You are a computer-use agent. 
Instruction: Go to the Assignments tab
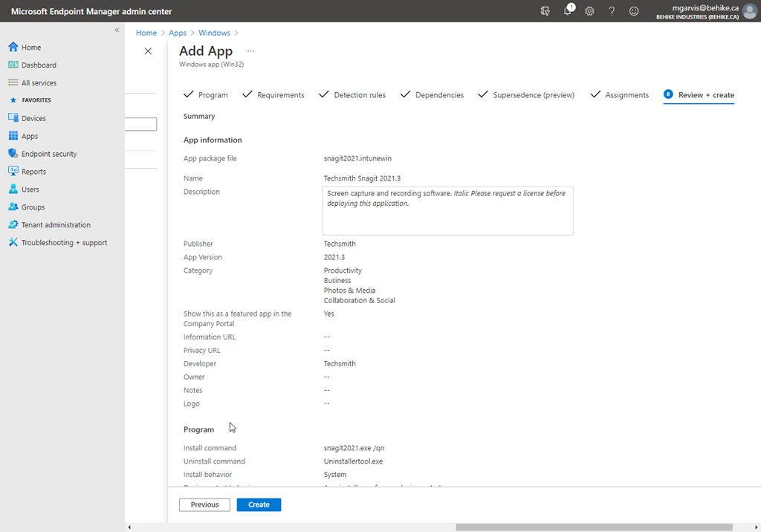(x=626, y=95)
